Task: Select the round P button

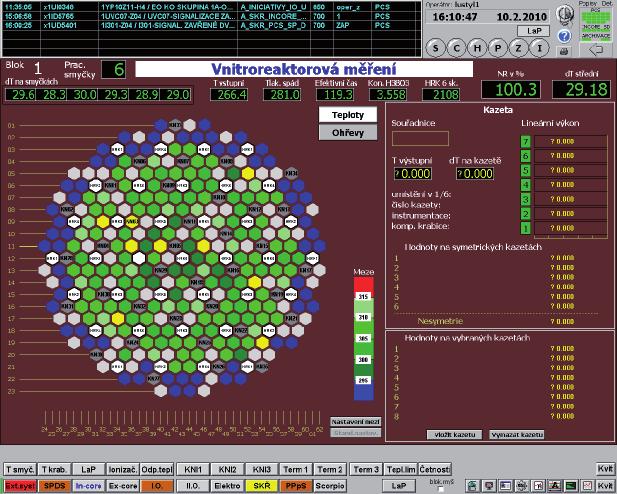Action: [x=498, y=48]
